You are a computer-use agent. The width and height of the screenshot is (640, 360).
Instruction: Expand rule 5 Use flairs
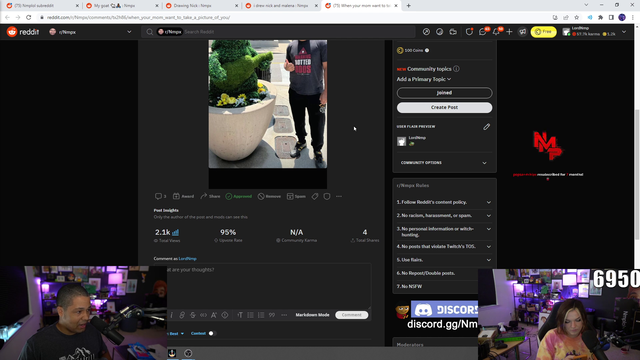pyautogui.click(x=444, y=260)
